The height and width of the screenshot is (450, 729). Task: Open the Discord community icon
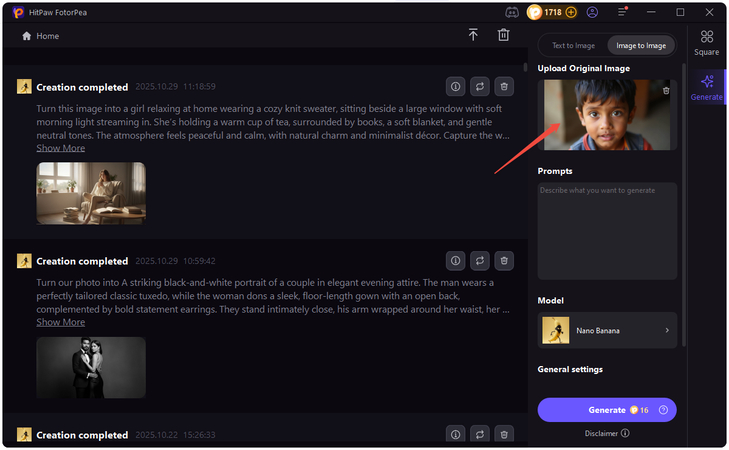512,13
